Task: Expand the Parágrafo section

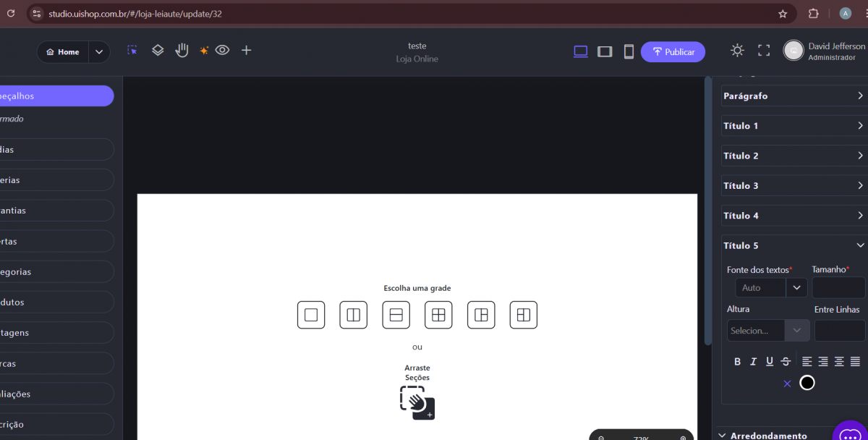Action: tap(793, 96)
